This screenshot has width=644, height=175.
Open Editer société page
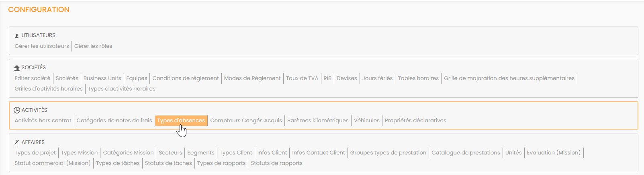(33, 78)
